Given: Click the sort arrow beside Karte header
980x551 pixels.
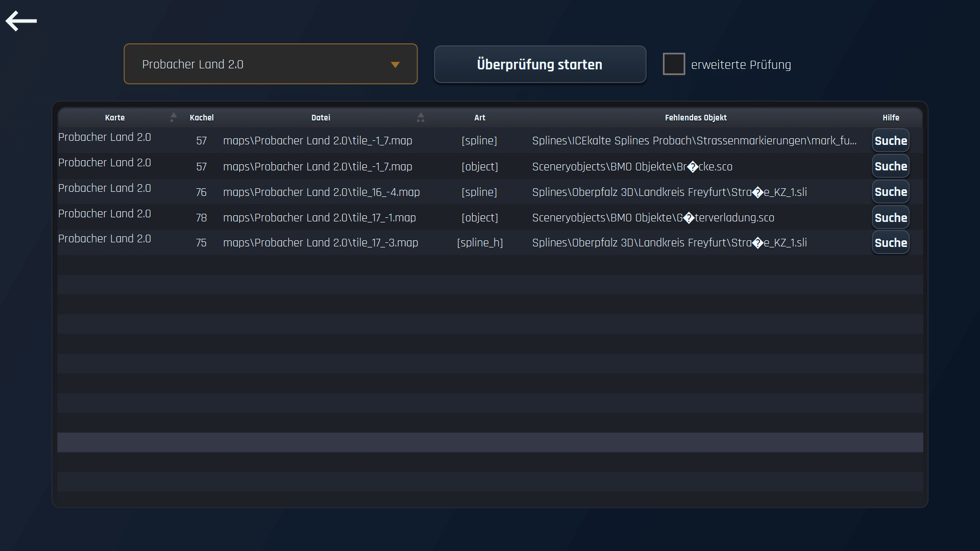Looking at the screenshot, I should pos(174,117).
